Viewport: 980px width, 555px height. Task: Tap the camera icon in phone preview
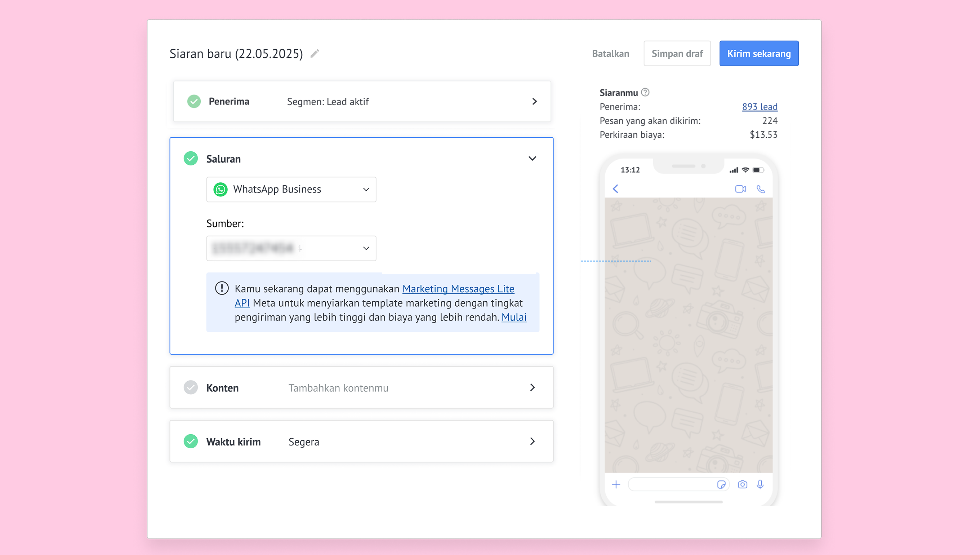pyautogui.click(x=742, y=484)
